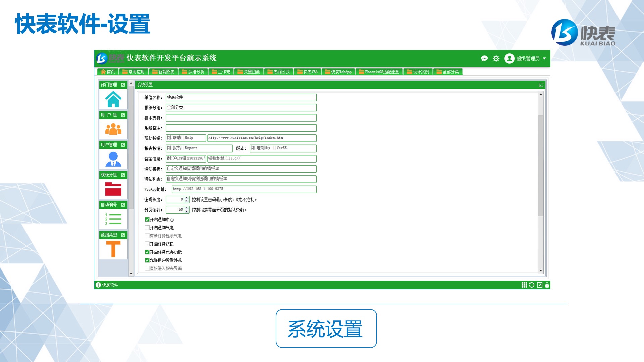Click the settings form scroll up arrow
Screen dimensions: 644x362
(541, 94)
